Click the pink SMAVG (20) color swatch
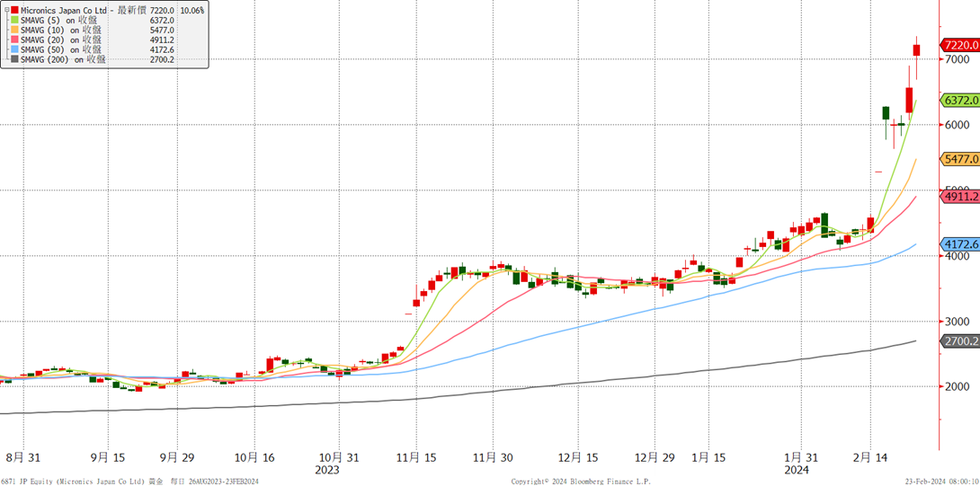The image size is (980, 486). click(x=15, y=40)
